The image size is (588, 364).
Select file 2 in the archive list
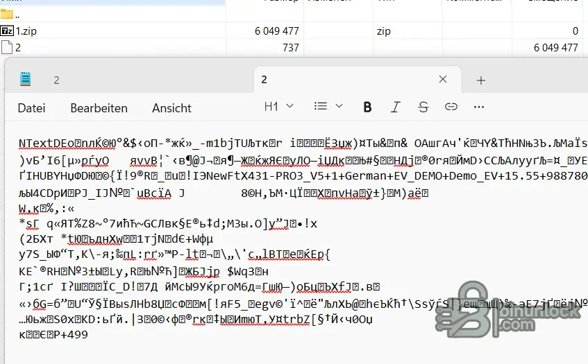click(x=17, y=48)
